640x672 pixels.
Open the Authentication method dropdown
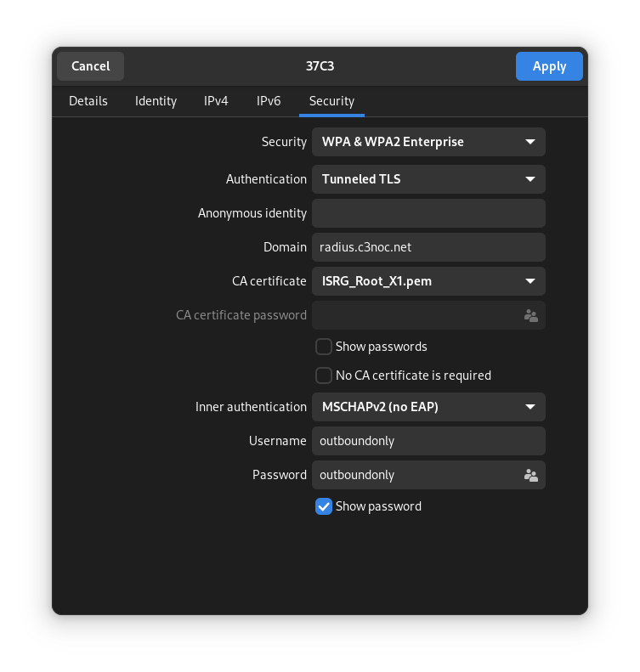(428, 179)
